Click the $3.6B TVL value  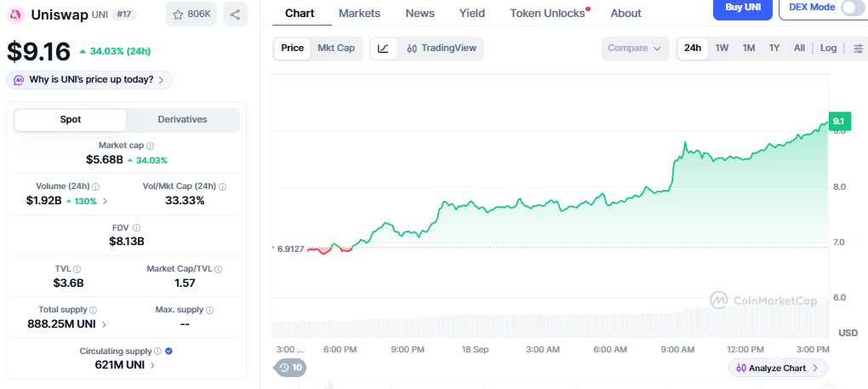[69, 283]
